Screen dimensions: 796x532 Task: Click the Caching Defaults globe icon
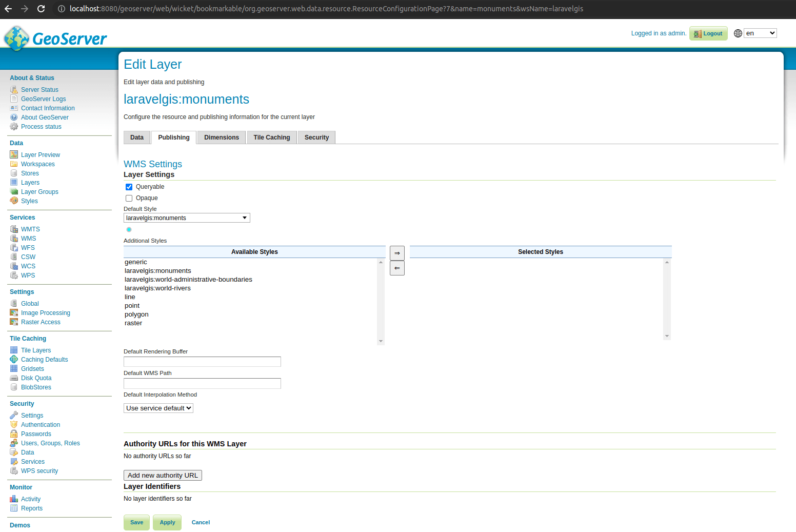click(x=14, y=360)
